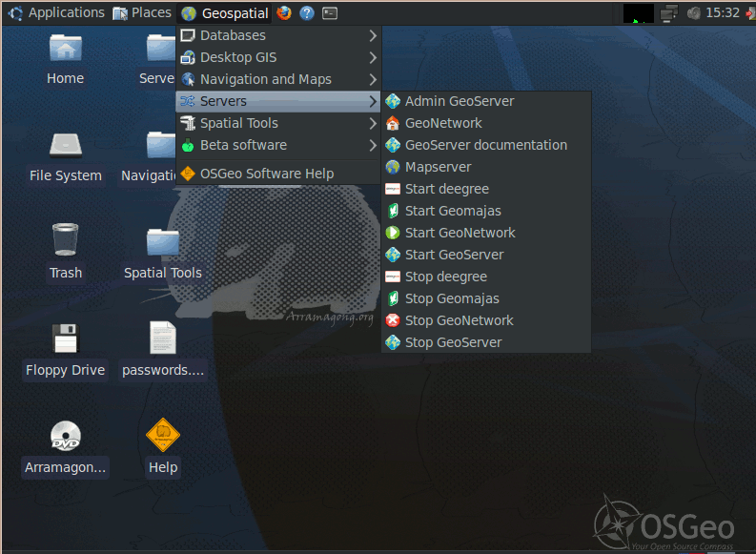Click the Stop Geomajas green icon

pyautogui.click(x=393, y=299)
